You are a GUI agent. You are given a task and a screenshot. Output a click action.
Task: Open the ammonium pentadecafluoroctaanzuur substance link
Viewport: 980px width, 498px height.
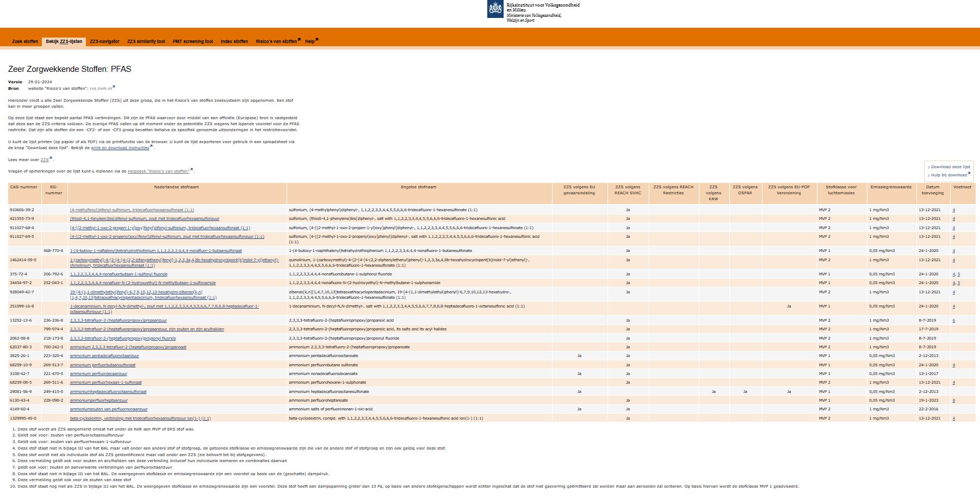pos(104,356)
